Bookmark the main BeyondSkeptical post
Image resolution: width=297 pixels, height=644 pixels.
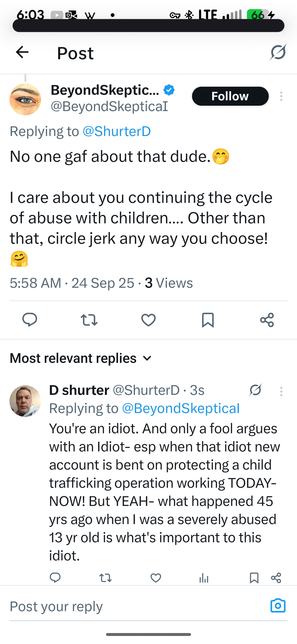(208, 320)
